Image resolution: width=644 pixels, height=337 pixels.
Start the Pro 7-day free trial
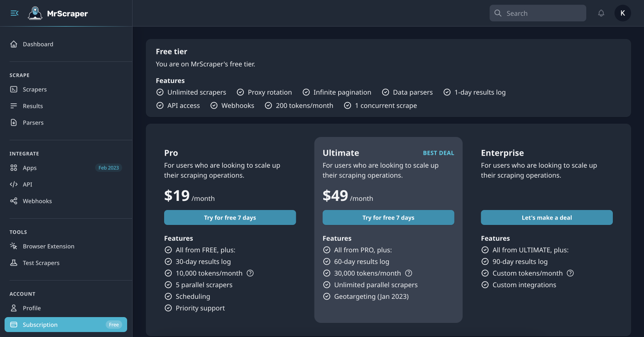(230, 217)
